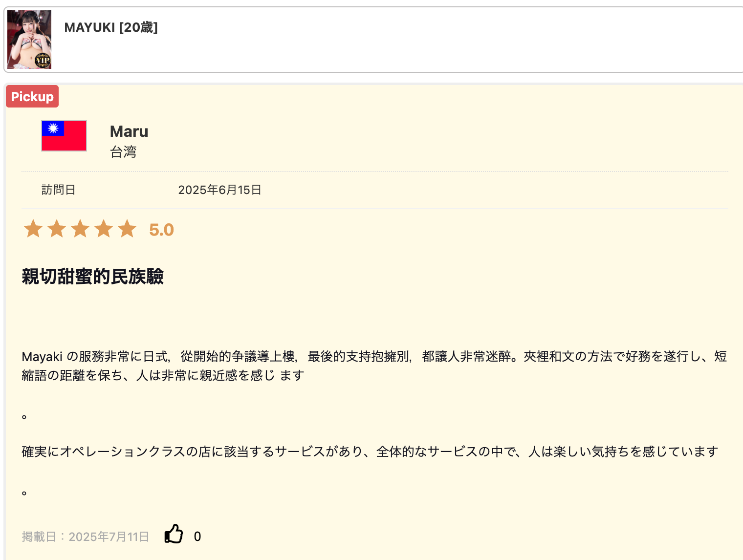Open reviewer Maru's name
This screenshot has height=560, width=743.
coord(129,131)
